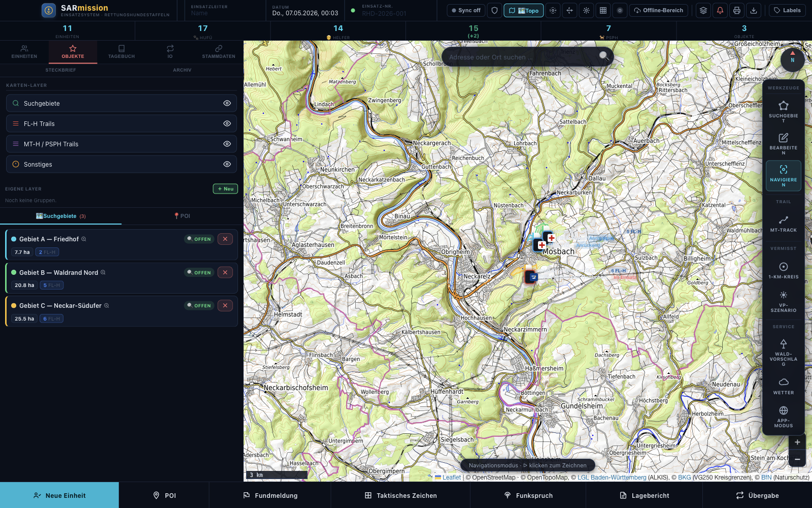
Task: Click the Taktisches Zeichen button
Action: pyautogui.click(x=401, y=495)
